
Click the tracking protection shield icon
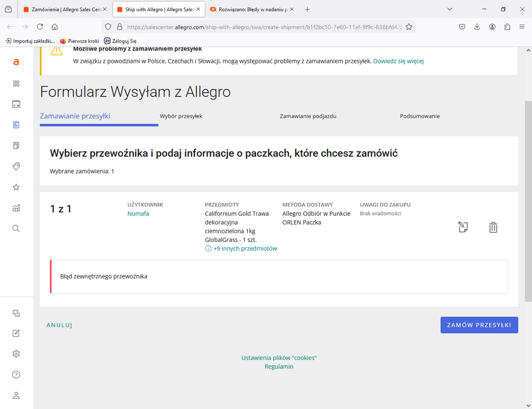[108, 27]
